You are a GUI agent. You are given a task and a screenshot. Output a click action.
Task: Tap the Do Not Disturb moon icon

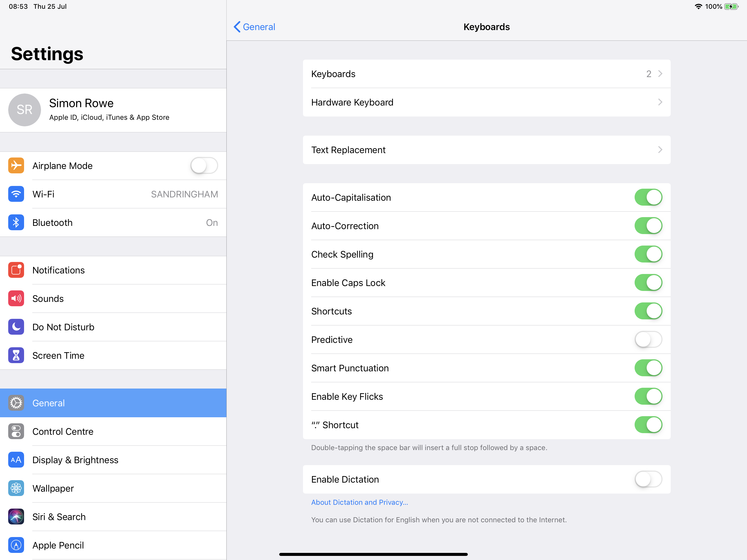(x=16, y=326)
